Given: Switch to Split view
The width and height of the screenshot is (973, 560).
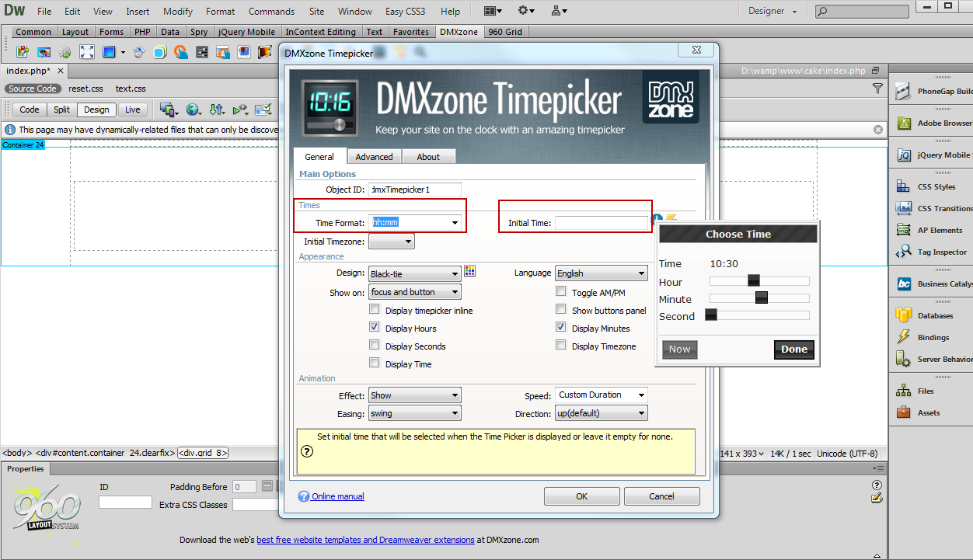Looking at the screenshot, I should pyautogui.click(x=61, y=110).
